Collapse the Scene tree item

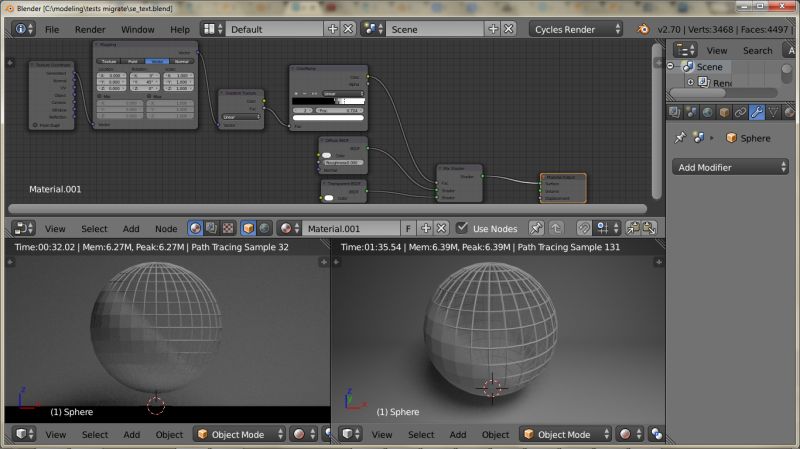(x=671, y=66)
